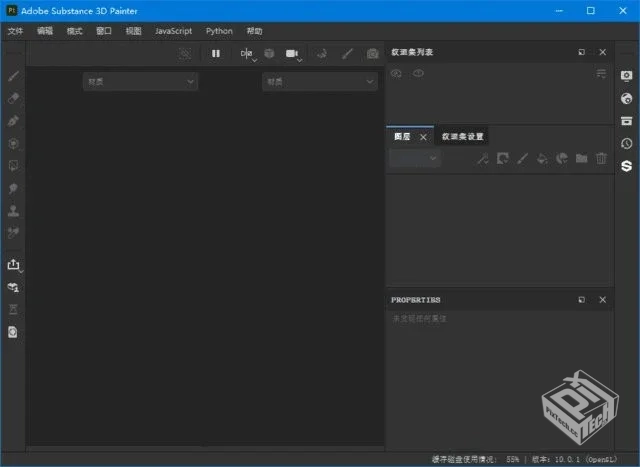Open the 文件 menu

tap(16, 31)
